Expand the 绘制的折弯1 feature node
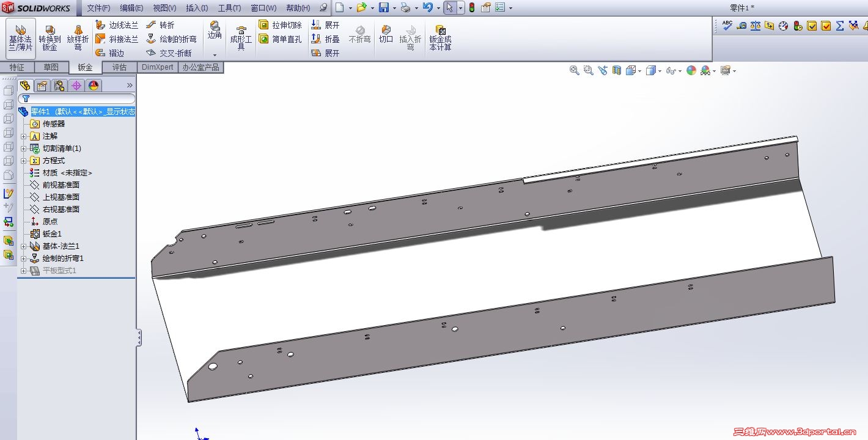The image size is (868, 440). pyautogui.click(x=24, y=258)
